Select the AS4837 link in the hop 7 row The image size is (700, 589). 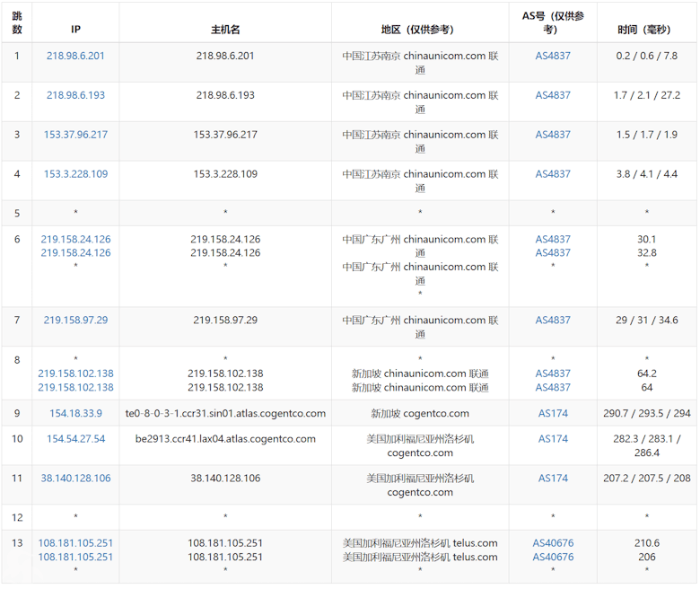pyautogui.click(x=553, y=321)
